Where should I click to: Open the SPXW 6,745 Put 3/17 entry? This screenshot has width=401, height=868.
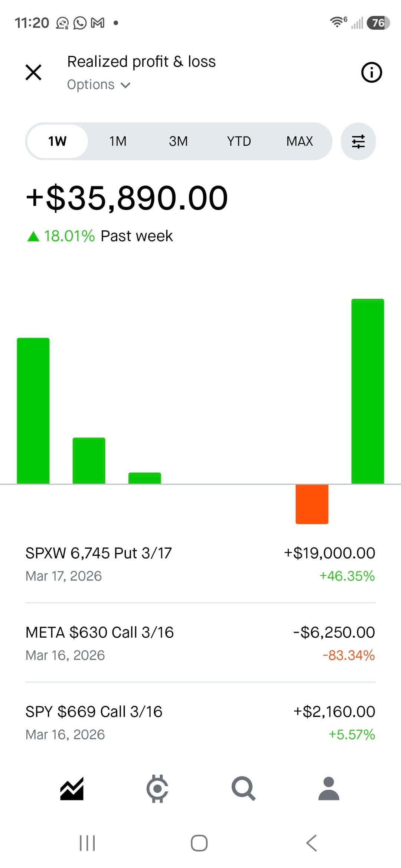[200, 564]
